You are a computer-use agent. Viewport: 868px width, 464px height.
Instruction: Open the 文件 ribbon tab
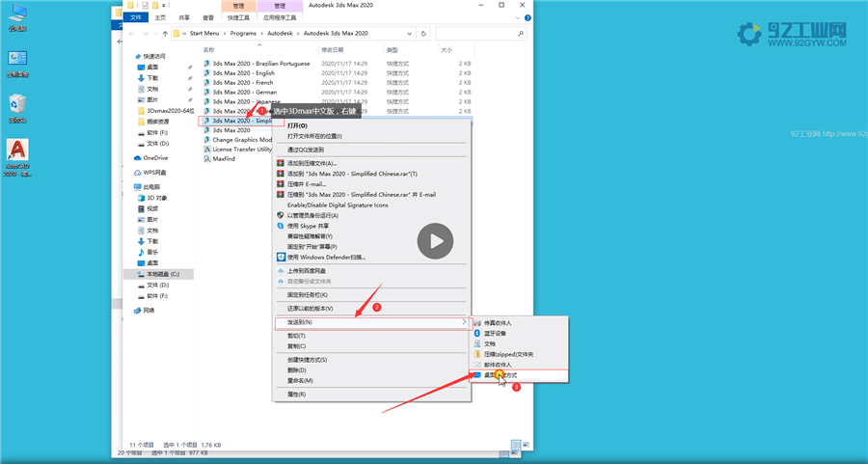coord(136,17)
